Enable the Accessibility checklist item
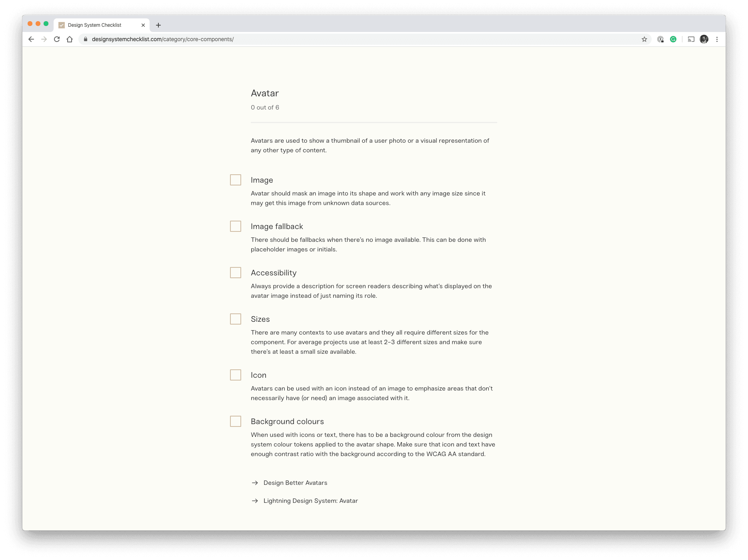 [x=236, y=273]
